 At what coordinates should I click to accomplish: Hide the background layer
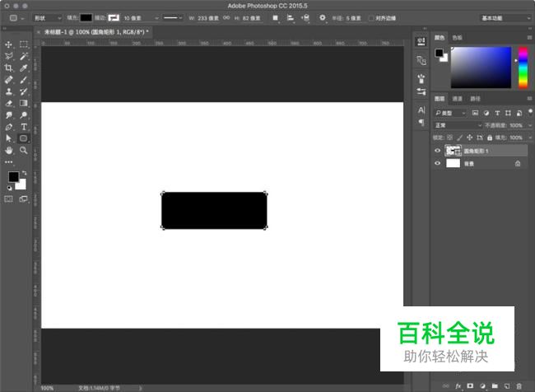pyautogui.click(x=437, y=163)
